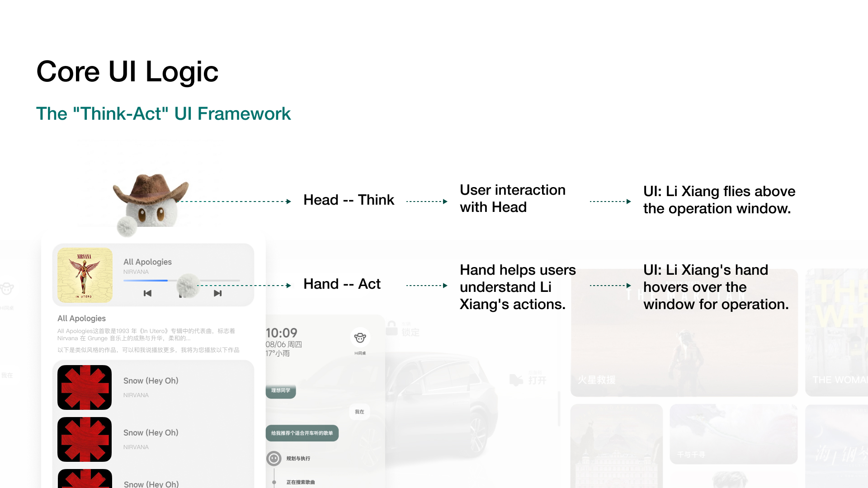Click the 10:09 clock display

point(281,333)
